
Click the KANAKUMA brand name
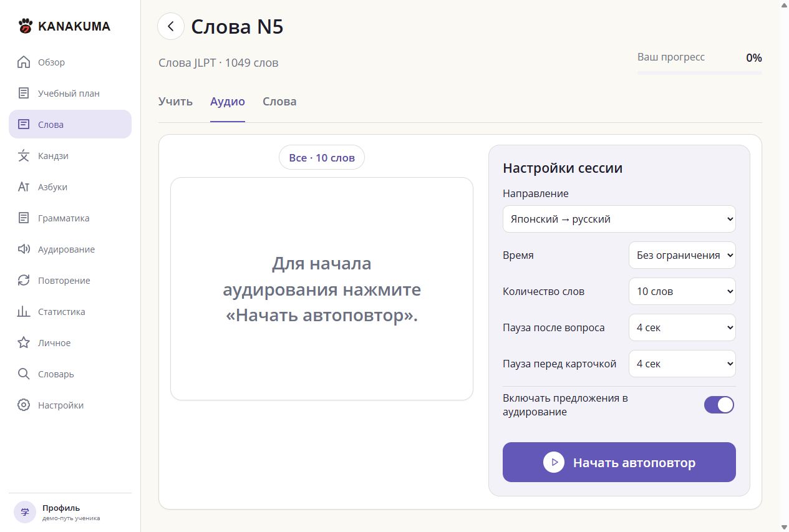tap(74, 26)
